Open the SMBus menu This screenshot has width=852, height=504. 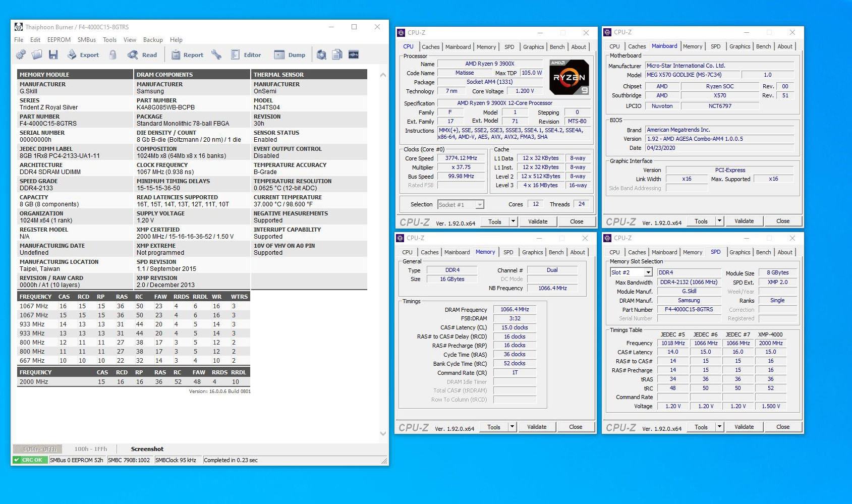tap(87, 40)
